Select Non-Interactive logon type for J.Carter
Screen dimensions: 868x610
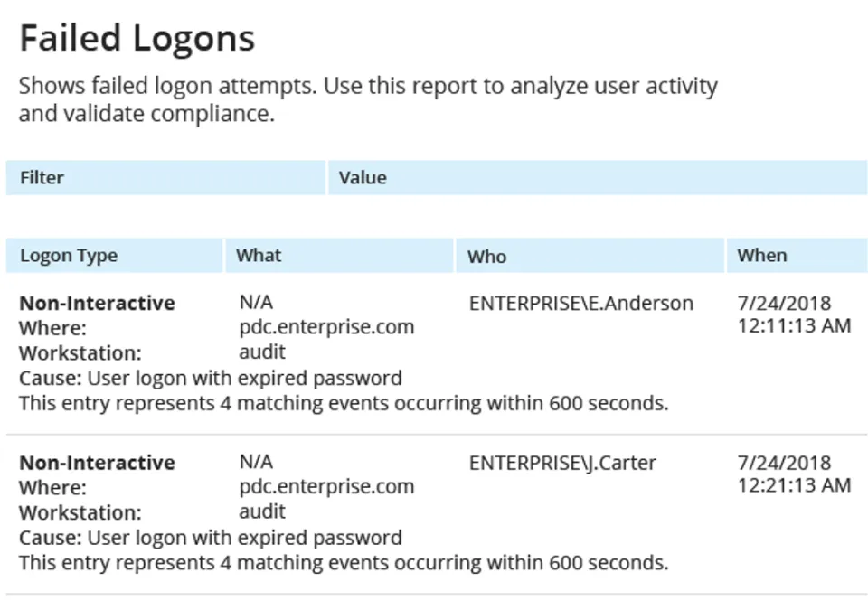coord(97,464)
